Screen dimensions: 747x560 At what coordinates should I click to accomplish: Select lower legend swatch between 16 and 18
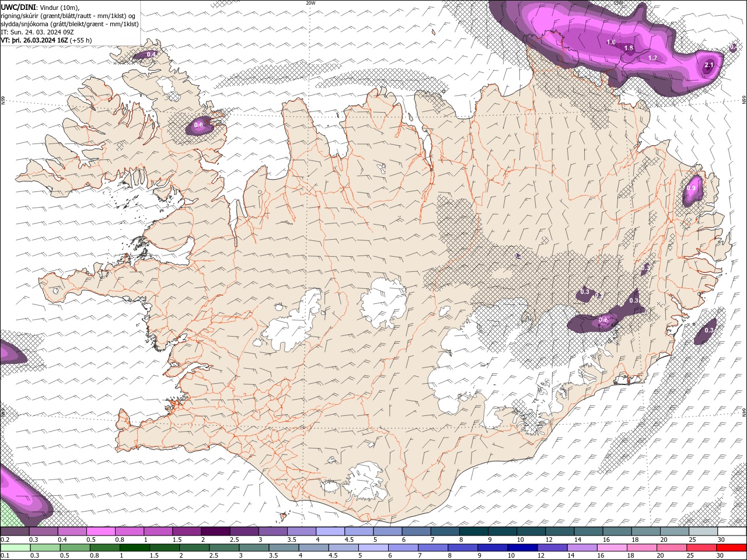pyautogui.click(x=610, y=547)
